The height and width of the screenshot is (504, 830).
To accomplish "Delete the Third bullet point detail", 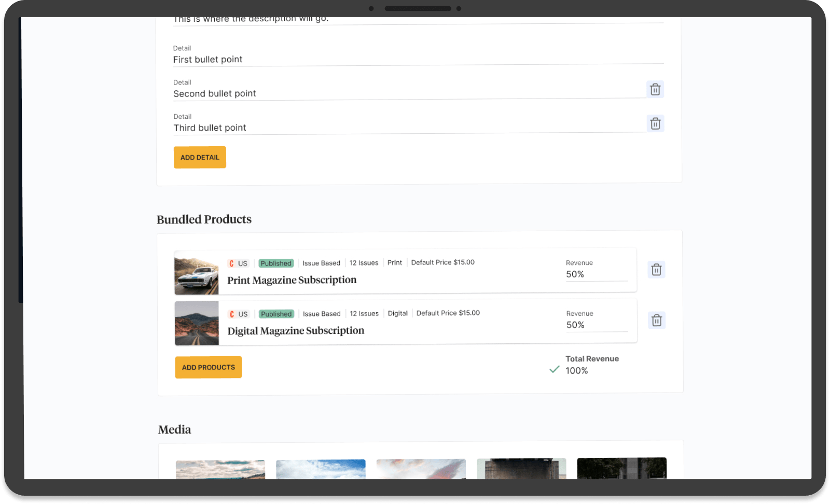I will tap(656, 123).
